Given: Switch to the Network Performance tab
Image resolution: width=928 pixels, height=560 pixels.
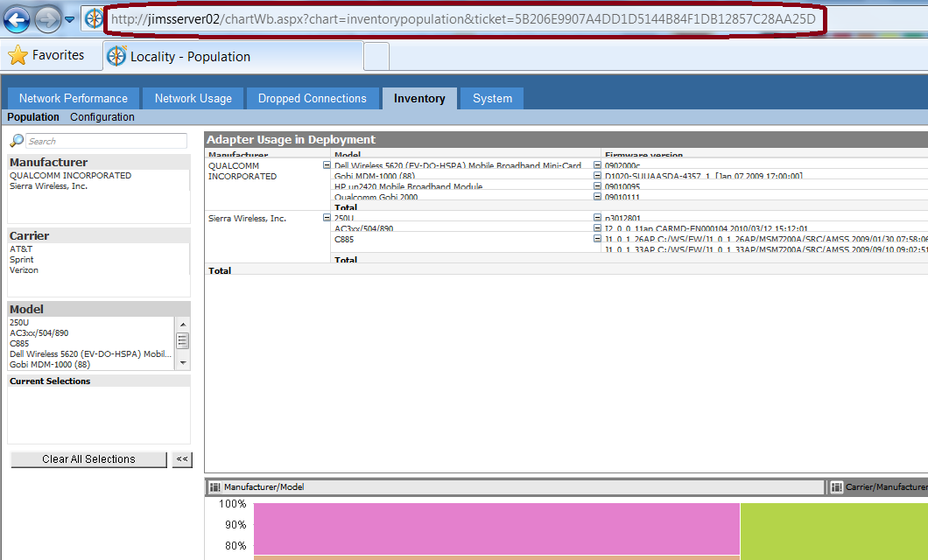Looking at the screenshot, I should 74,98.
